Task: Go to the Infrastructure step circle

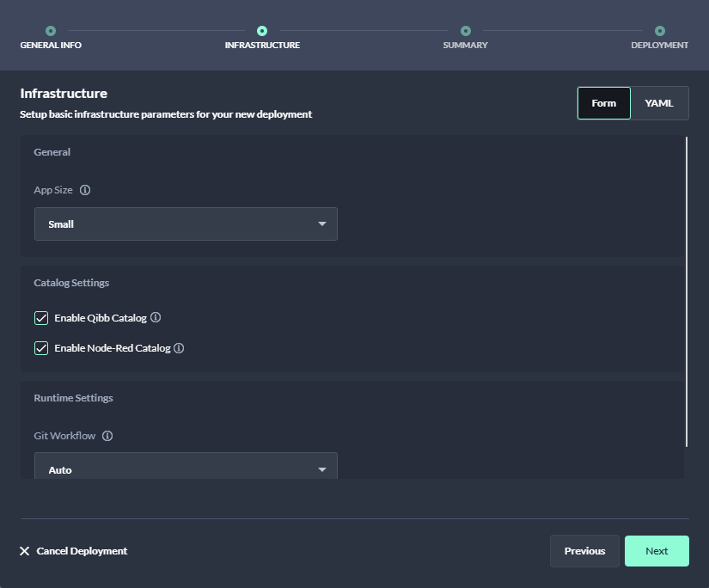Action: (x=262, y=31)
